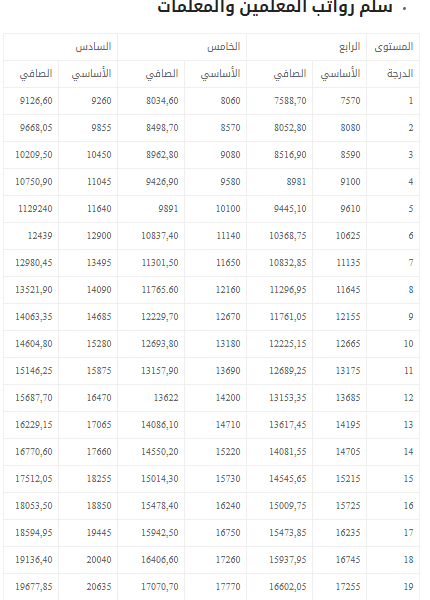
Task: Click the cell with value 7570
Action: tap(339, 101)
